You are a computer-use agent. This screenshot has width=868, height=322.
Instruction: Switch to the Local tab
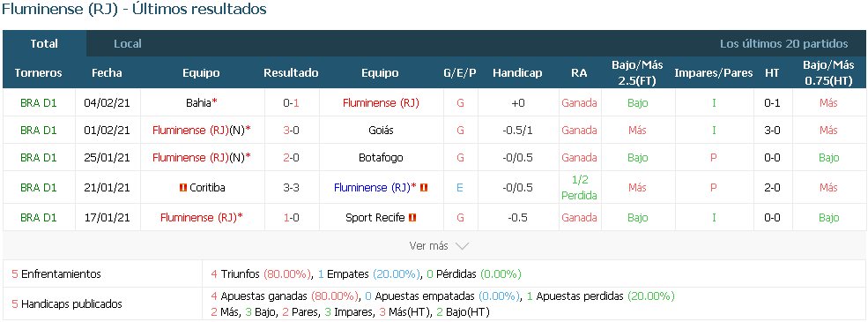click(127, 44)
